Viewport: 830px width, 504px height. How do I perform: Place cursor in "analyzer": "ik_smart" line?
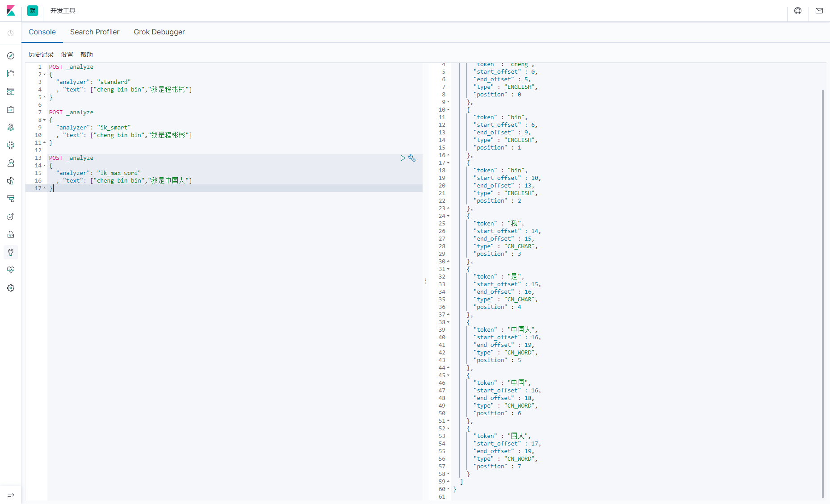point(93,128)
